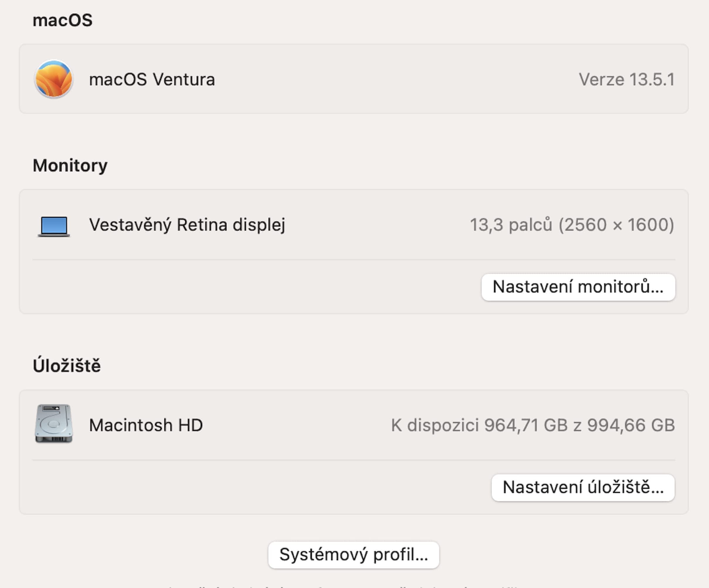The height and width of the screenshot is (588, 709).
Task: Click the 2560 × 1600 resolution value
Action: [x=617, y=225]
